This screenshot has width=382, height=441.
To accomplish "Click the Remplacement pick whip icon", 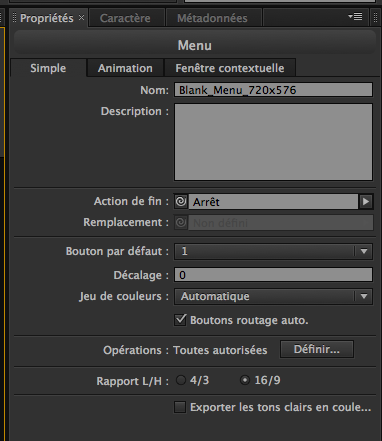I will coord(181,223).
